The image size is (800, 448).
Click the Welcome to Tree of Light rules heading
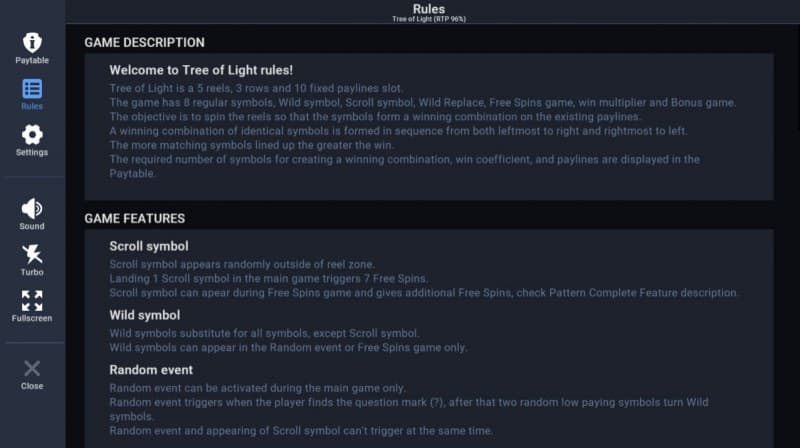pos(201,70)
